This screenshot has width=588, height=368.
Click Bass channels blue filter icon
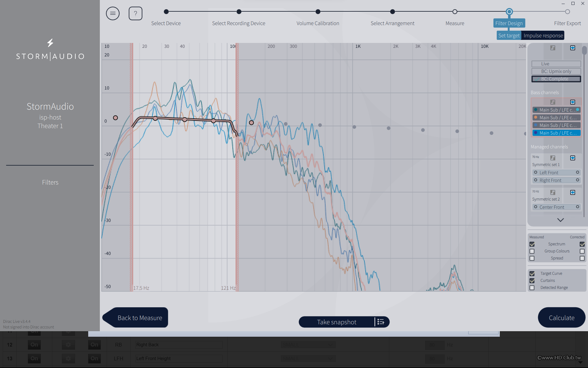[572, 102]
